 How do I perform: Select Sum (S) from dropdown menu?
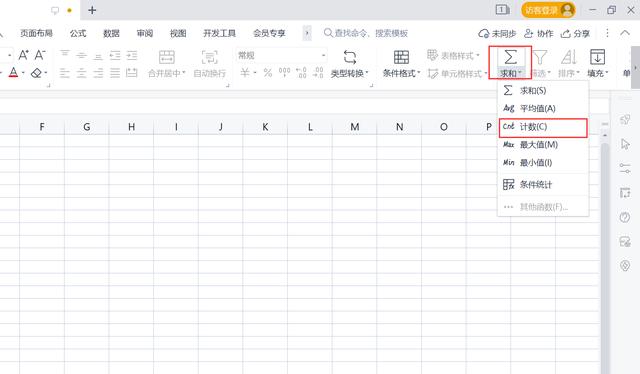point(543,90)
